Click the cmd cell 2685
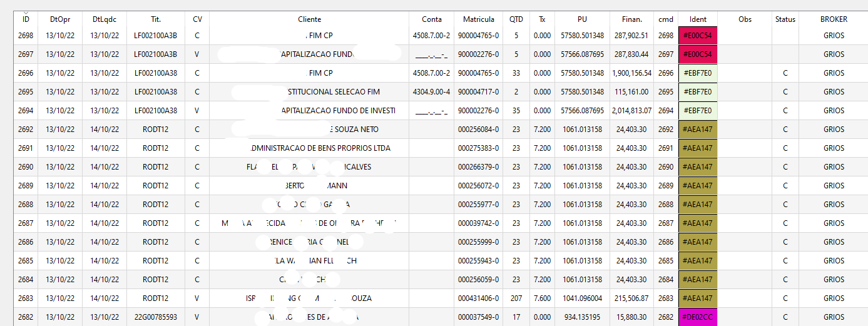Screen dimensions: 868x326 click(x=666, y=261)
